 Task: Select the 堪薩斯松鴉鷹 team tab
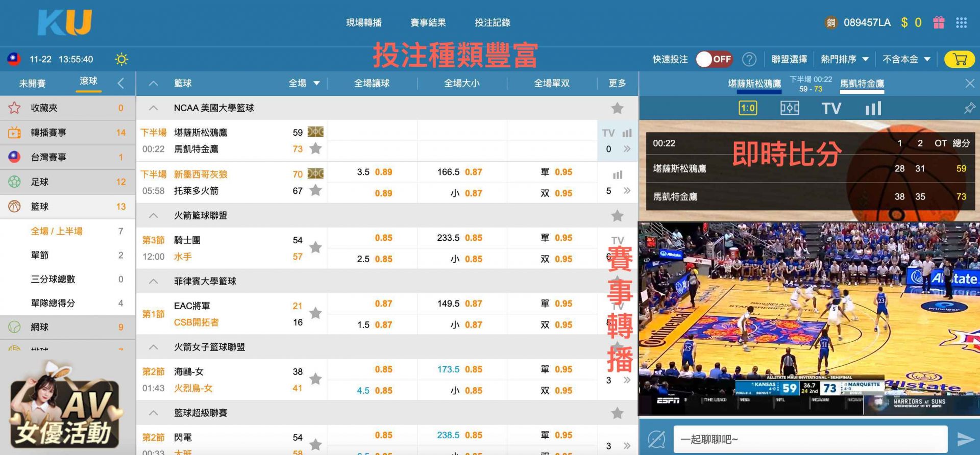754,84
